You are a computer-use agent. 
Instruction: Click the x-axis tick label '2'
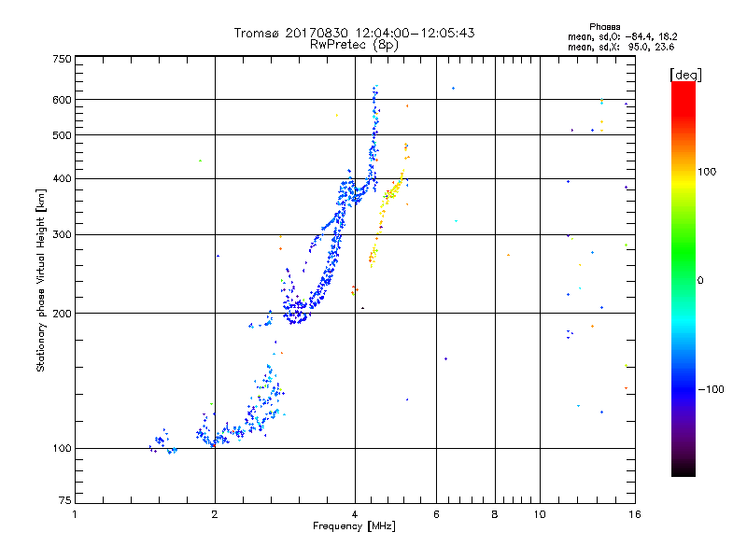pyautogui.click(x=215, y=514)
